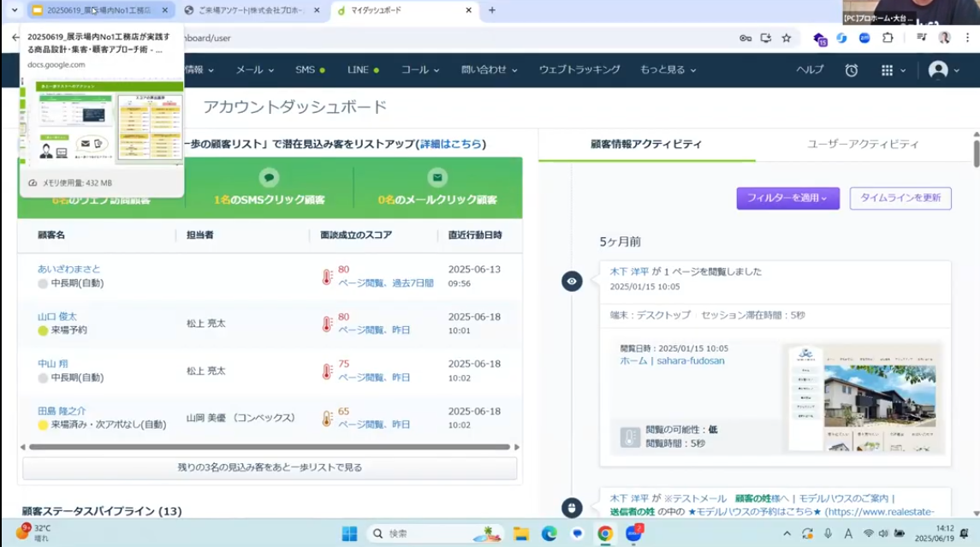Open customer 山口 俊太 link
Image resolution: width=980 pixels, height=547 pixels.
[56, 317]
